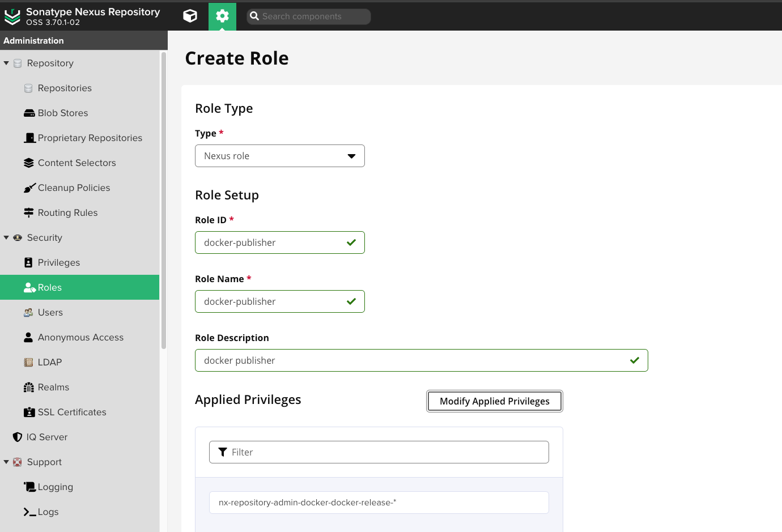The image size is (782, 532).
Task: Click Modify Applied Privileges button
Action: click(495, 401)
